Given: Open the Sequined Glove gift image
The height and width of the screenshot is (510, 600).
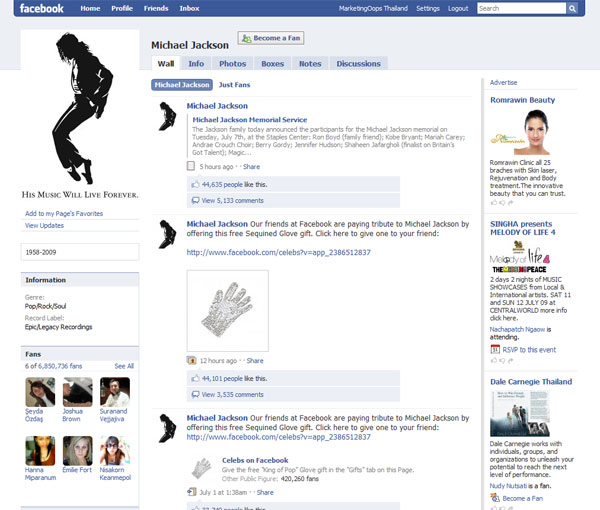Looking at the screenshot, I should [x=228, y=311].
